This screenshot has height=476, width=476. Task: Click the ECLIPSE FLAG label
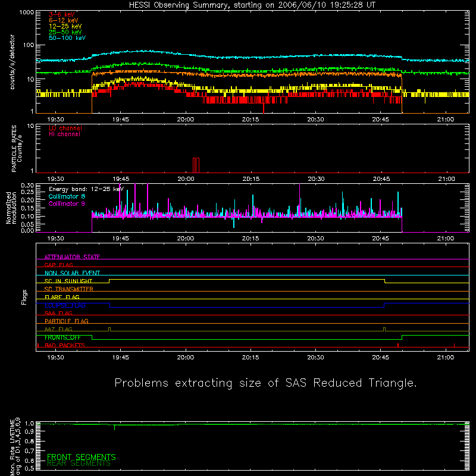tap(65, 305)
